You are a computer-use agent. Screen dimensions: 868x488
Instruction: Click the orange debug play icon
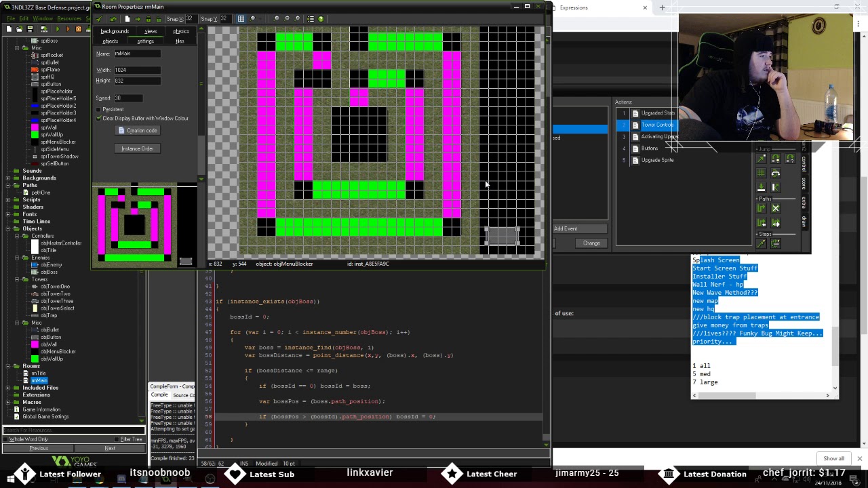click(x=68, y=29)
